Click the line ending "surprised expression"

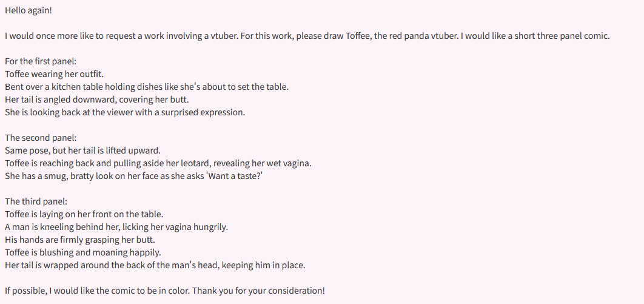coord(125,112)
